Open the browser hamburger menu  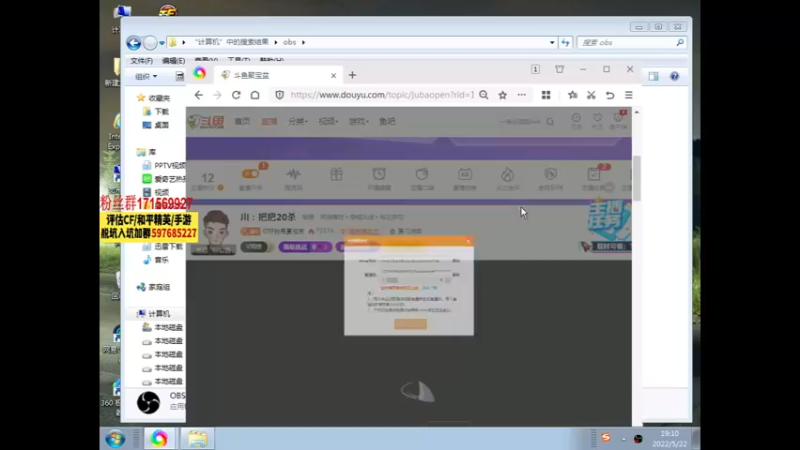(629, 95)
